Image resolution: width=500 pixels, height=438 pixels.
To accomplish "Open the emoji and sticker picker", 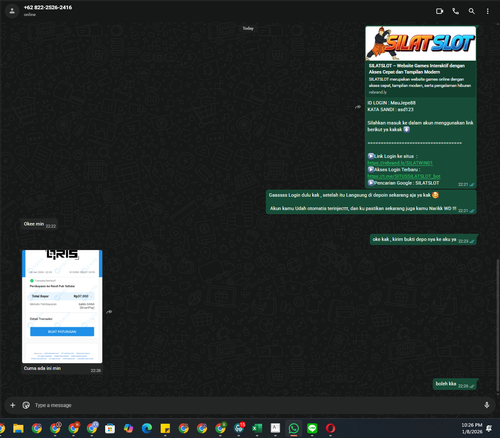I will coord(26,405).
